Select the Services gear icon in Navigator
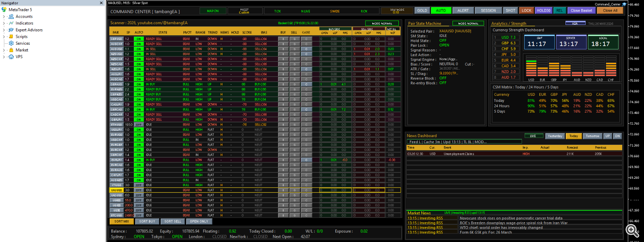This screenshot has width=644, height=242. point(11,43)
